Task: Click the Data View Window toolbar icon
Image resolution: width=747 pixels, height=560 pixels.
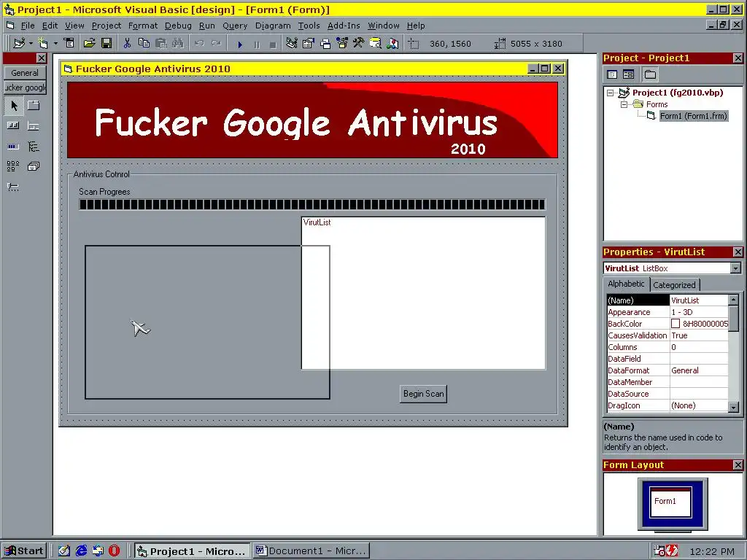Action: click(376, 43)
